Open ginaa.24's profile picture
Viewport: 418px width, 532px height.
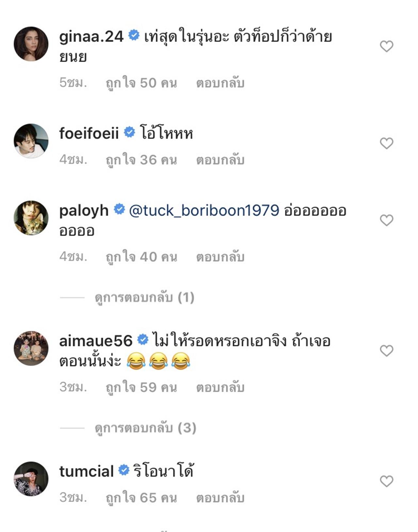click(x=31, y=44)
